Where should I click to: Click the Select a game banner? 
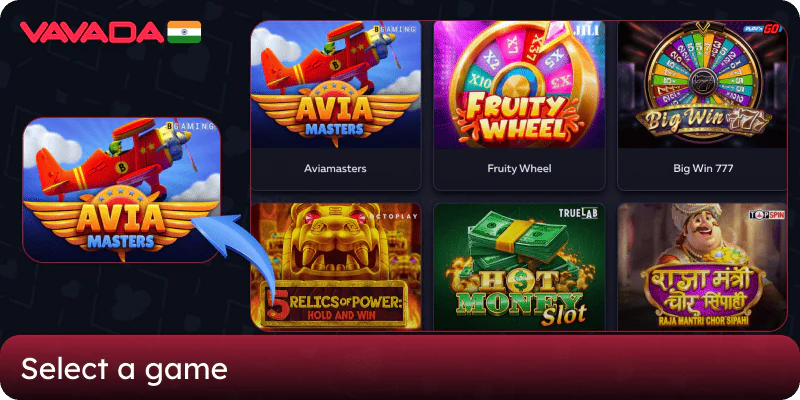(x=400, y=367)
